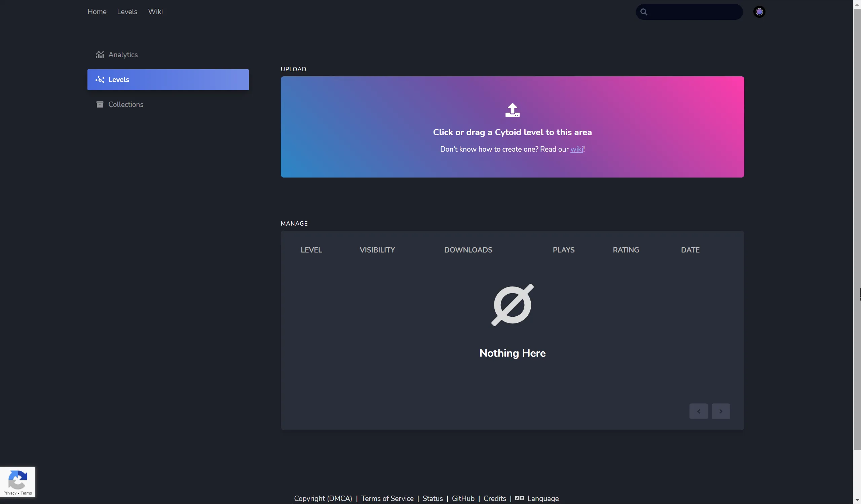Open the GitHub footer link
The height and width of the screenshot is (504, 861).
[x=463, y=499]
